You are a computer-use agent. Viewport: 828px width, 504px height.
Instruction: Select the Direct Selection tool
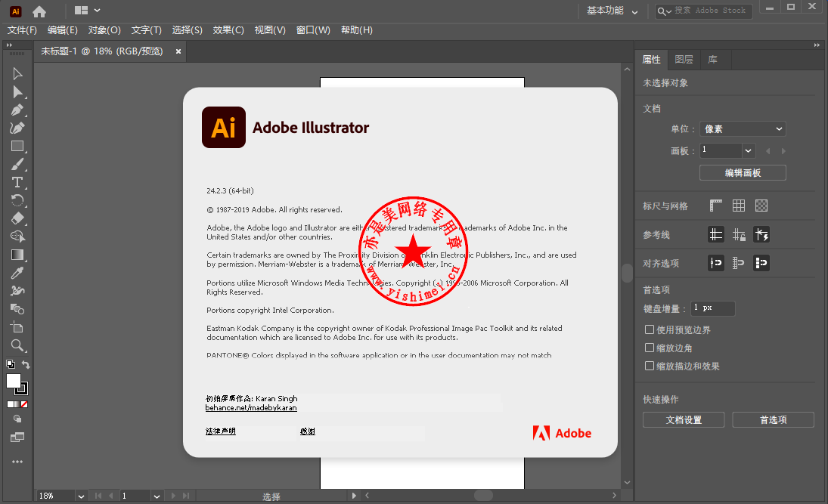(x=17, y=92)
